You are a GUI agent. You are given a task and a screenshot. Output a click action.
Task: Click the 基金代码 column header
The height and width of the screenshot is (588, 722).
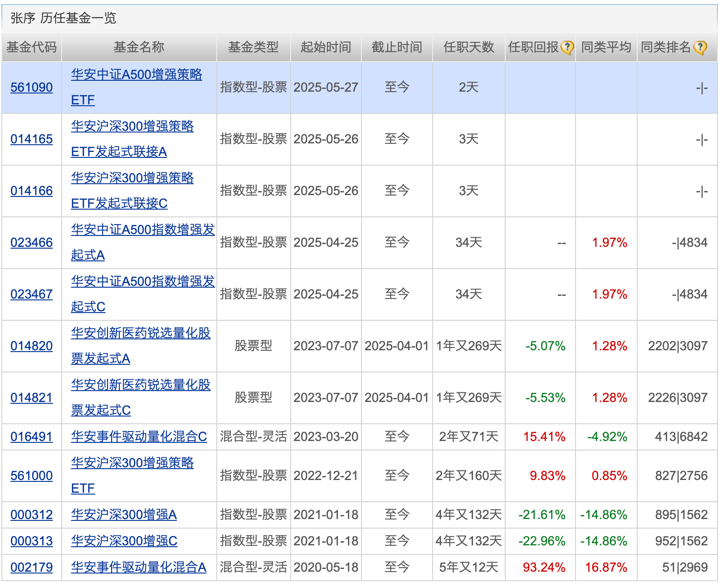(32, 47)
